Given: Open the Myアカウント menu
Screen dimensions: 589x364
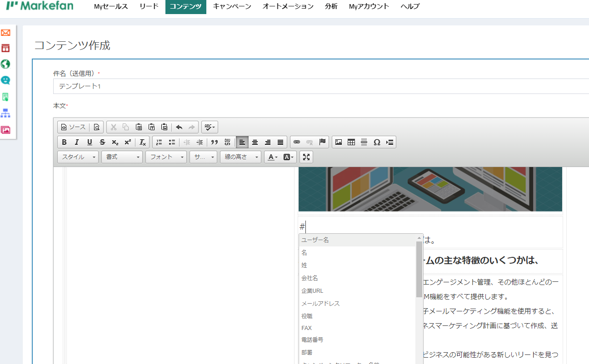Looking at the screenshot, I should 369,6.
